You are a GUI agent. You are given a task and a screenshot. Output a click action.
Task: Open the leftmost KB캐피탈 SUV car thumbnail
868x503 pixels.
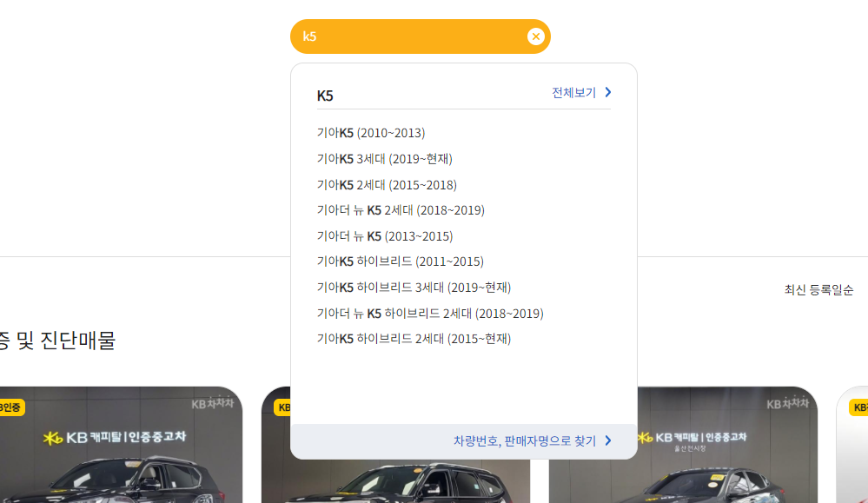(121, 445)
